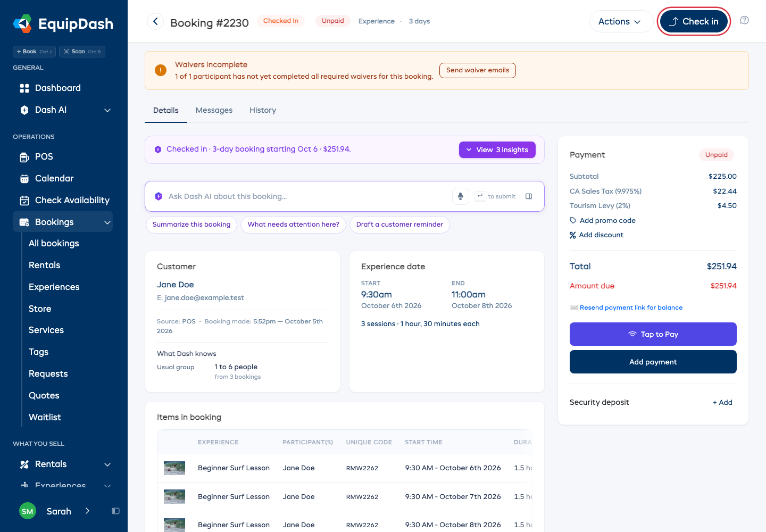Image resolution: width=766 pixels, height=532 pixels.
Task: Collapse the Bookings sidebar section
Action: 107,222
